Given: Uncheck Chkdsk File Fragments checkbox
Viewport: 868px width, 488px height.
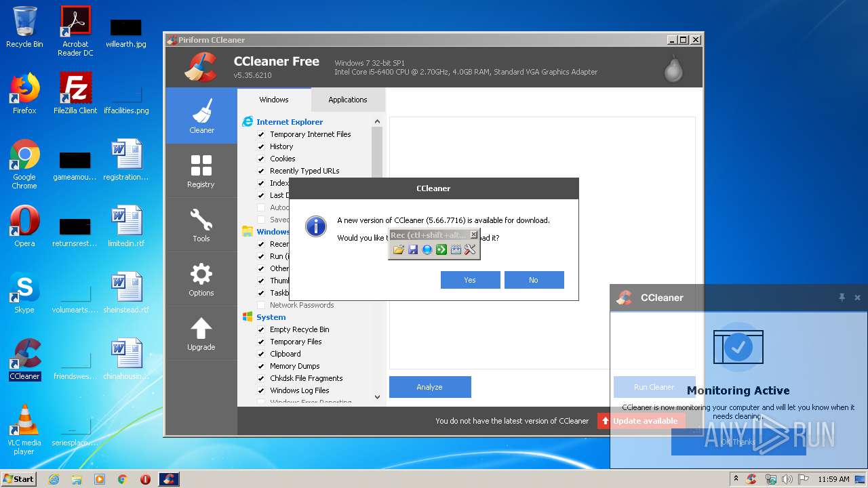Looking at the screenshot, I should coord(261,378).
